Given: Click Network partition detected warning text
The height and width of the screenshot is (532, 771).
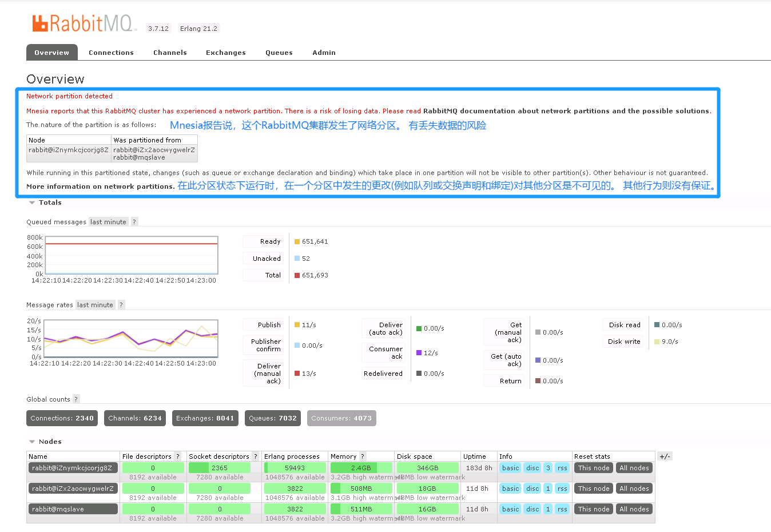Looking at the screenshot, I should click(69, 96).
